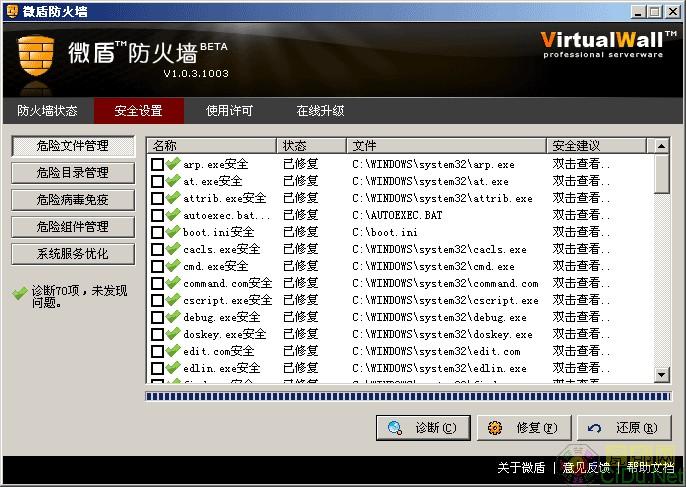Select the 安全设置 tab
This screenshot has height=487, width=686.
139,111
